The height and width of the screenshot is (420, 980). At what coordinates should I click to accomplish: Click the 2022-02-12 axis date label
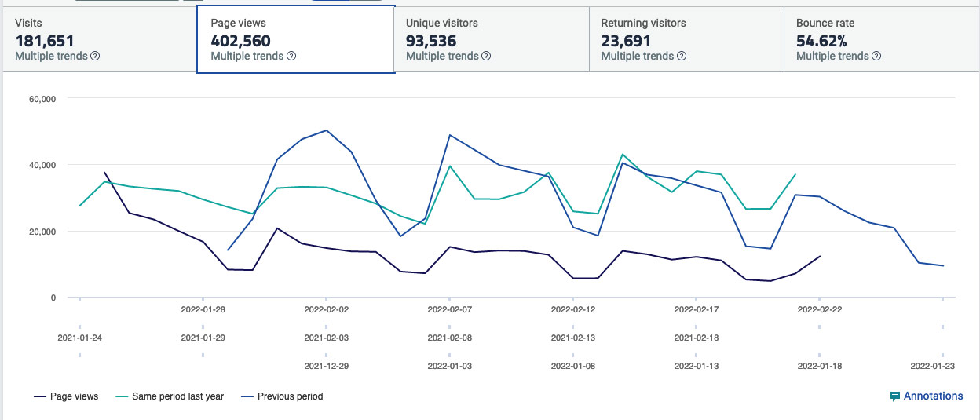click(x=573, y=310)
